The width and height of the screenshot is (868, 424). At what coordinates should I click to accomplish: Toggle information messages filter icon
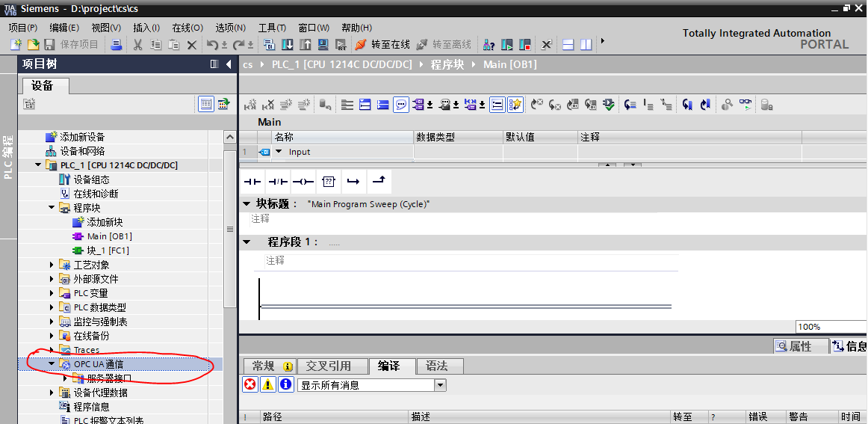[x=285, y=384]
